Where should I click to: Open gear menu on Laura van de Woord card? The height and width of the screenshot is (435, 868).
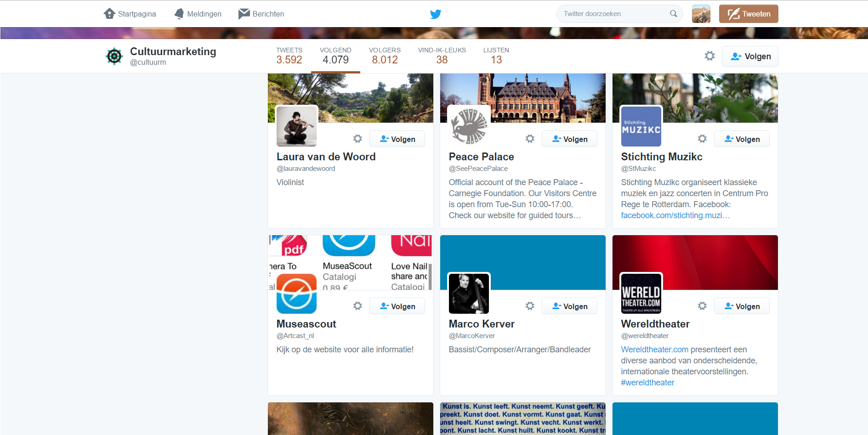[x=358, y=139]
